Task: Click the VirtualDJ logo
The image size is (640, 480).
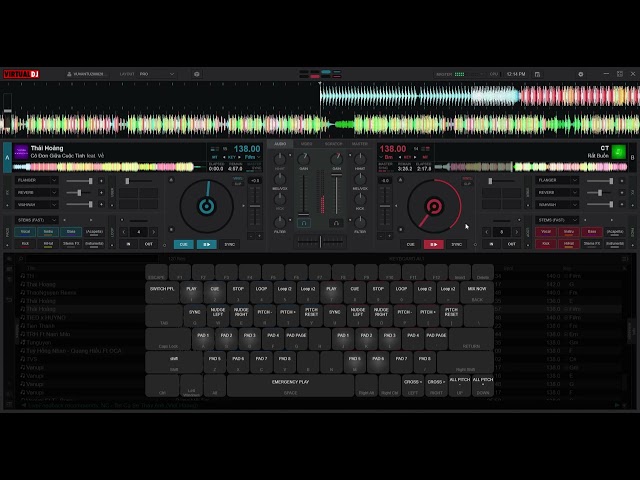Action: tap(22, 74)
